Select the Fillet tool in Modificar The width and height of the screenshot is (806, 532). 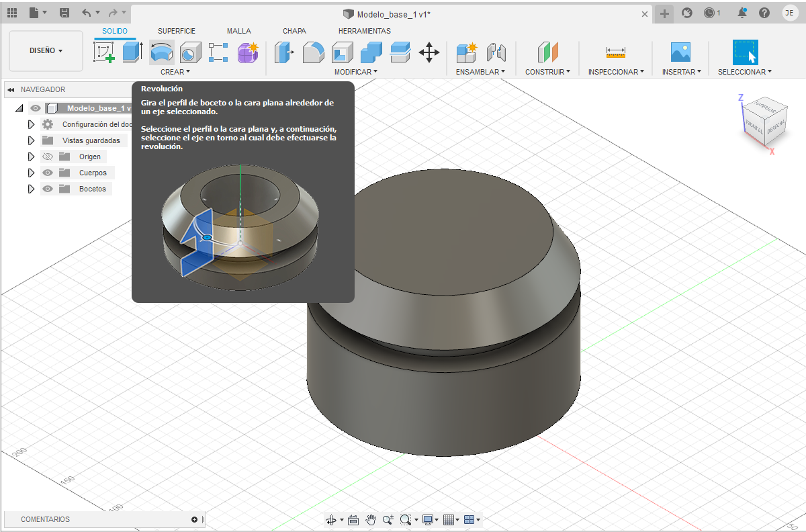pyautogui.click(x=313, y=52)
